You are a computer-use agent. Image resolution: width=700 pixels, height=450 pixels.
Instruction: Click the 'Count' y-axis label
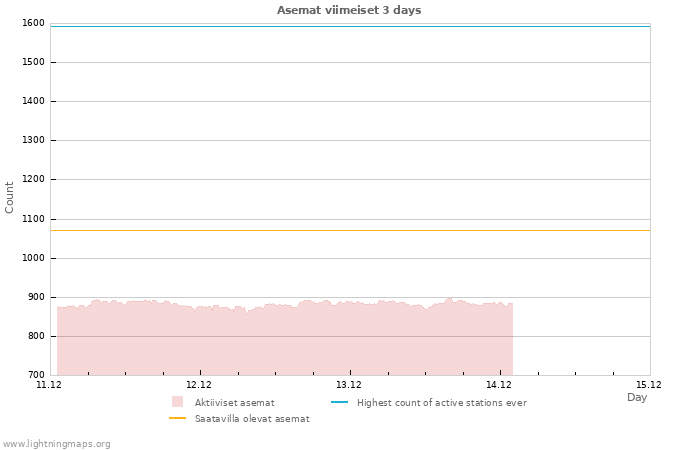coord(10,197)
